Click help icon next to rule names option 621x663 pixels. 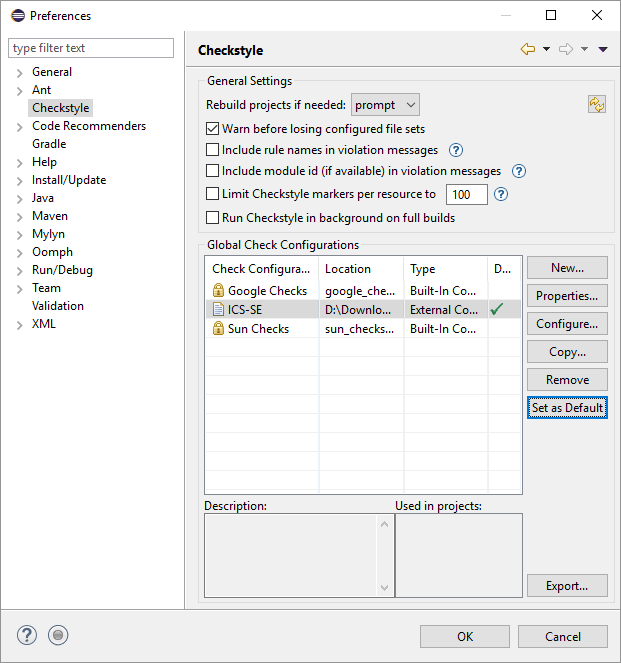coord(456,151)
